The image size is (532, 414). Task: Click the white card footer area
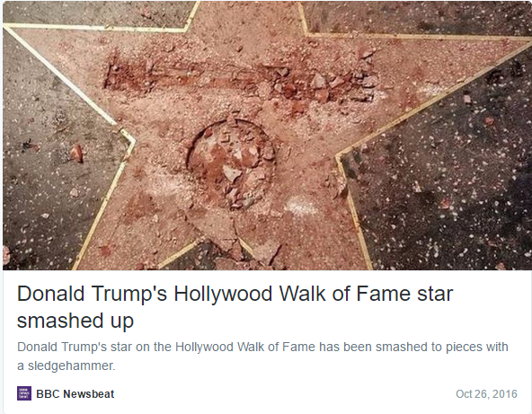pyautogui.click(x=267, y=393)
